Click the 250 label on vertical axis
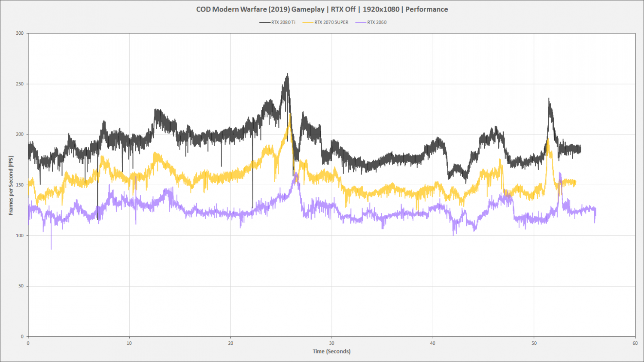The width and height of the screenshot is (644, 362). [20, 84]
